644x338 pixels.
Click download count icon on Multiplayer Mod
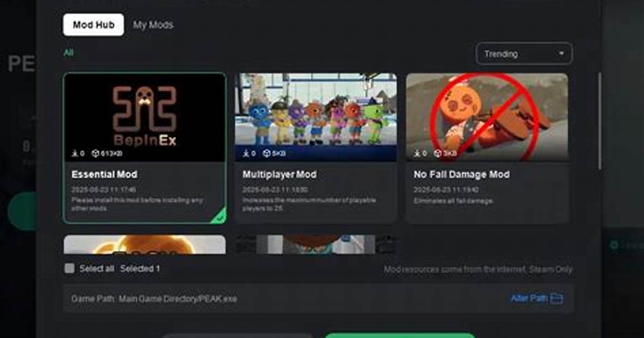point(246,153)
